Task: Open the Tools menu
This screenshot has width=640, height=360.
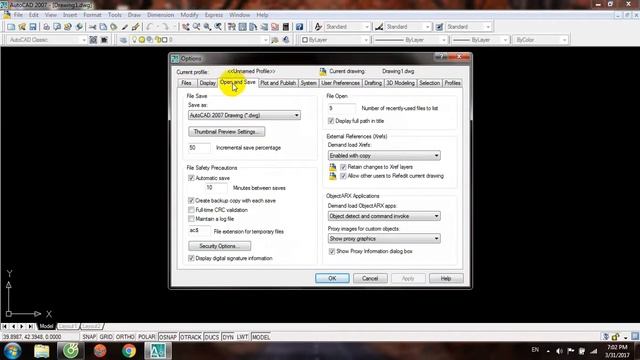Action: (x=115, y=15)
